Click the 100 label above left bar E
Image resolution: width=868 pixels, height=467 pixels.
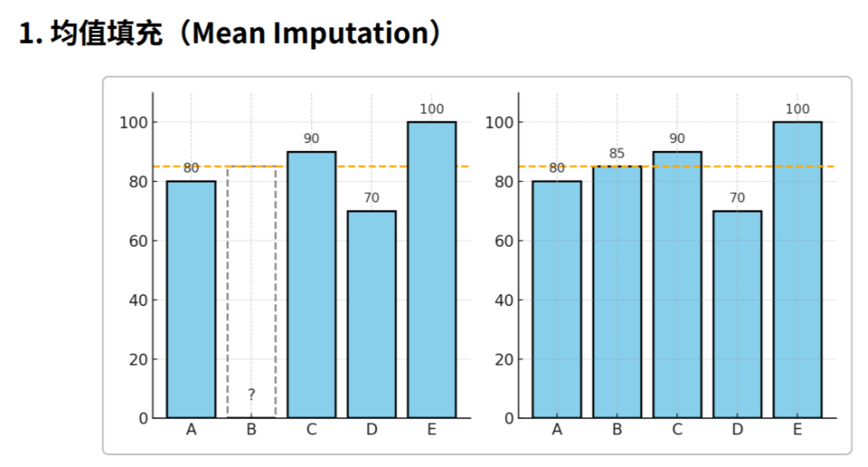point(431,109)
